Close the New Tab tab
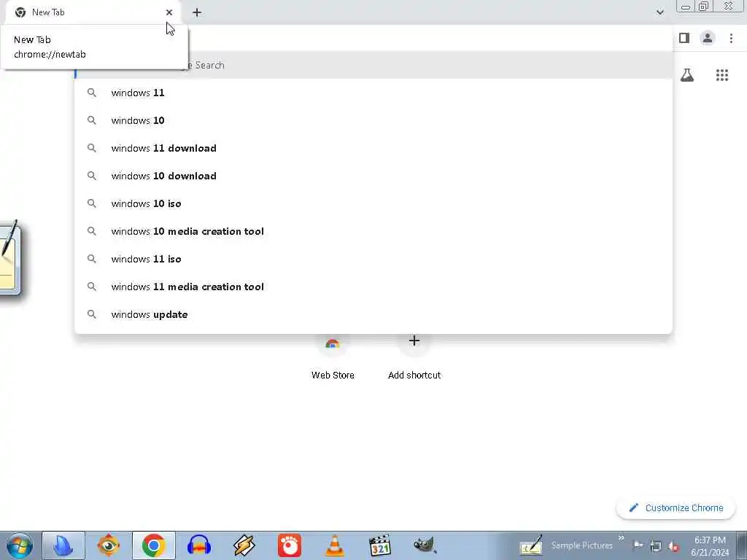The width and height of the screenshot is (747, 560). [169, 12]
